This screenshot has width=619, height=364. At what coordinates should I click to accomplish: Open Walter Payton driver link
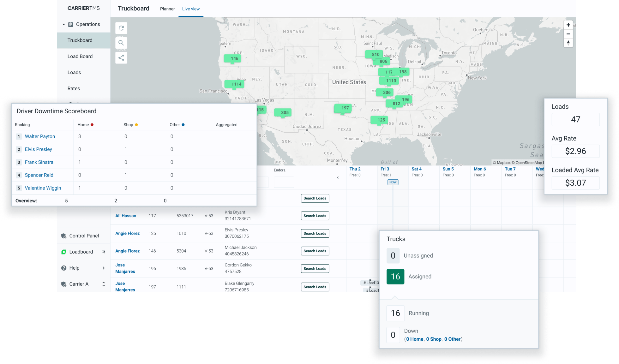[x=40, y=136]
